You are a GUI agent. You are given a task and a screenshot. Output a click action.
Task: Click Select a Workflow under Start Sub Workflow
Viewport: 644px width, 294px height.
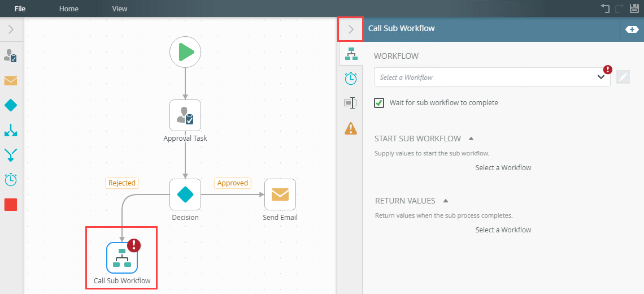(503, 168)
